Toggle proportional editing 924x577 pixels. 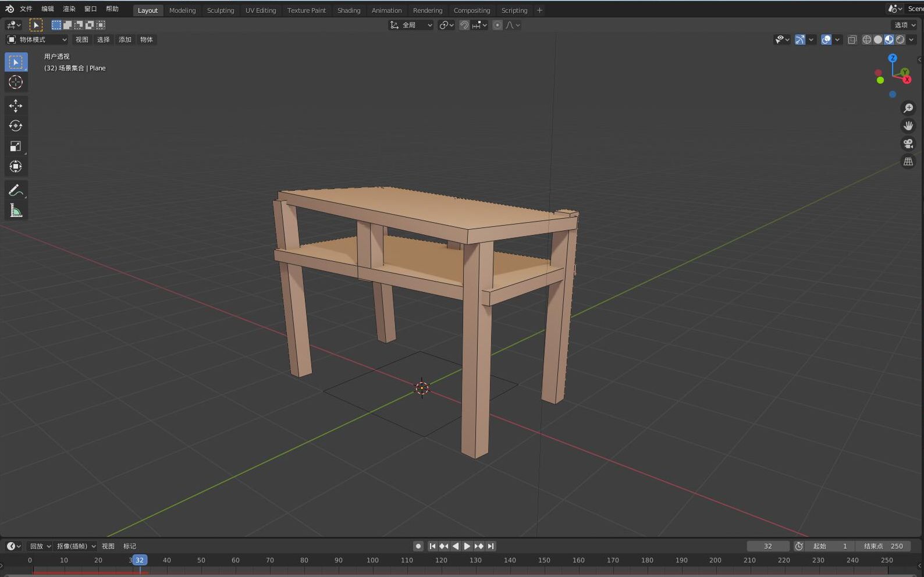pos(497,25)
